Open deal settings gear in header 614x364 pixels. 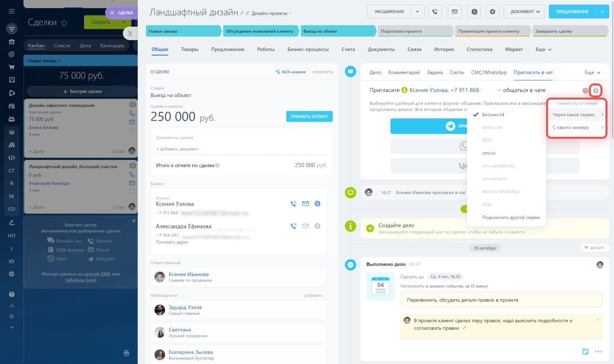(493, 12)
